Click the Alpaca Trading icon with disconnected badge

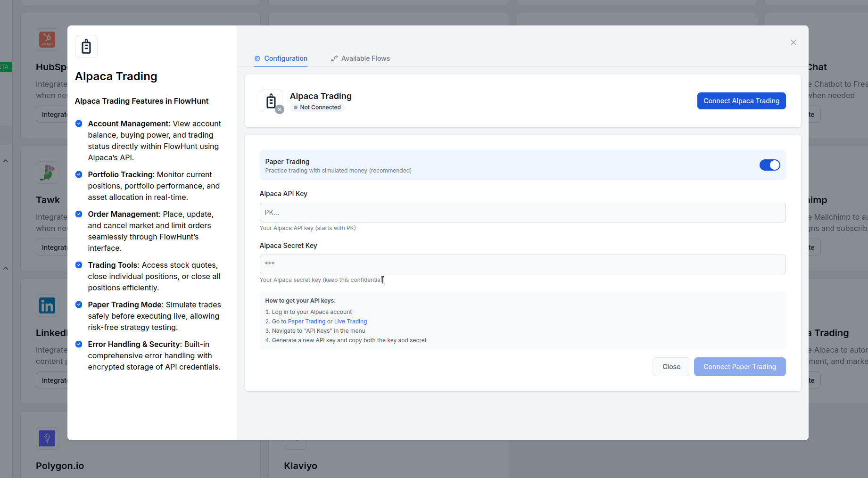(x=271, y=101)
